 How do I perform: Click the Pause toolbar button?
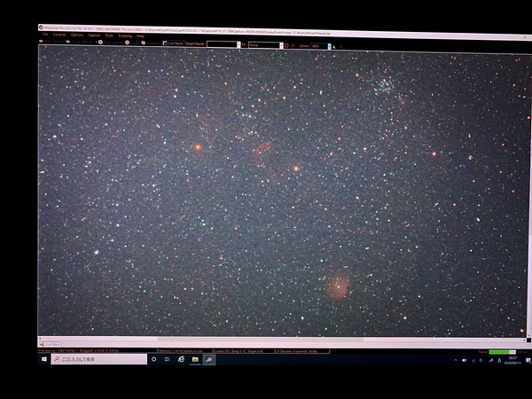click(x=132, y=43)
